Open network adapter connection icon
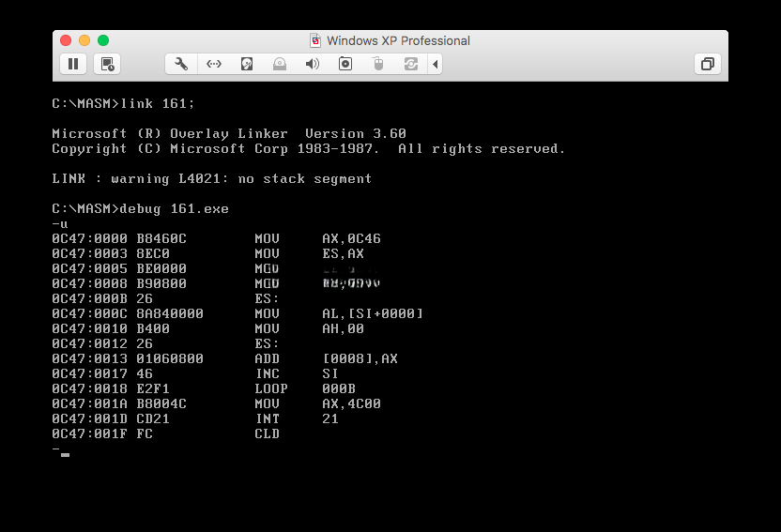781x532 pixels. 214,64
